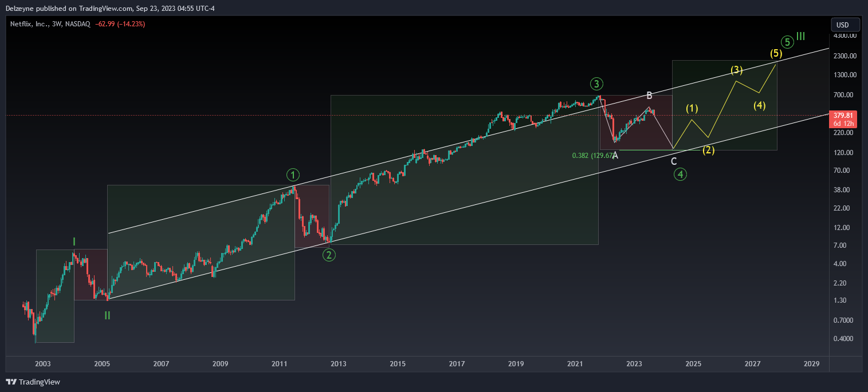
Task: Select the 0.382 (129.67) Fibonacci label
Action: pyautogui.click(x=594, y=156)
